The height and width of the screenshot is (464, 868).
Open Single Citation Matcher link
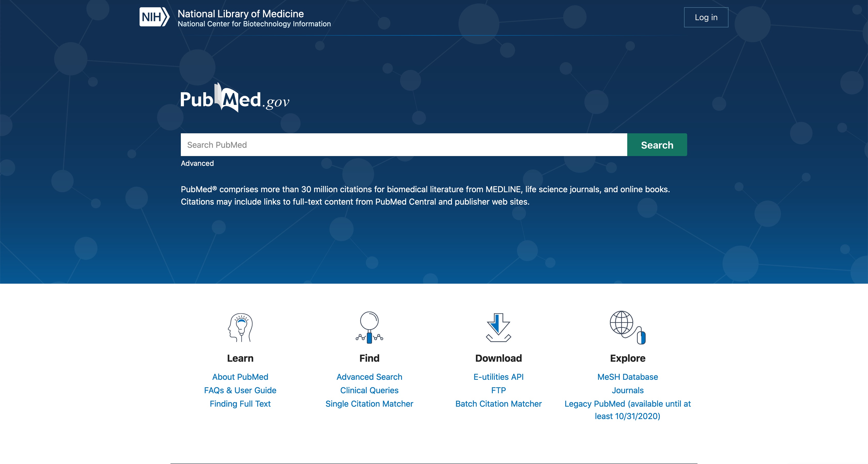[x=369, y=404]
